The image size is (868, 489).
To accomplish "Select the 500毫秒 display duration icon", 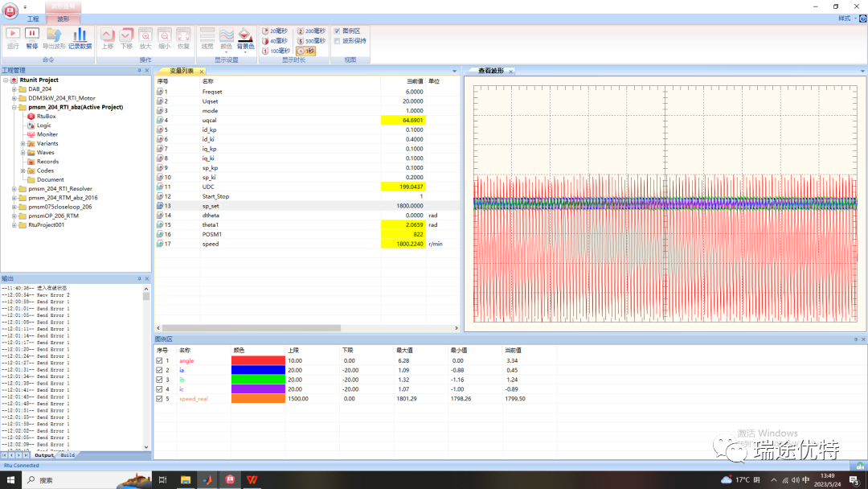I will point(309,41).
